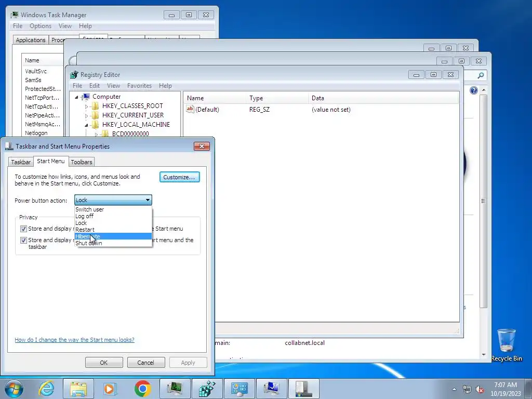Open Task Manager Help menu
The height and width of the screenshot is (399, 532).
(x=85, y=26)
